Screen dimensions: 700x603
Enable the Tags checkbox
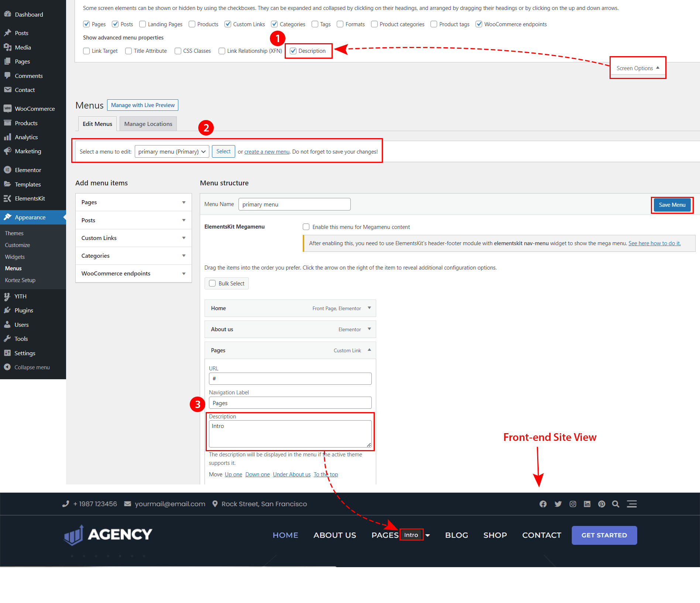coord(315,24)
